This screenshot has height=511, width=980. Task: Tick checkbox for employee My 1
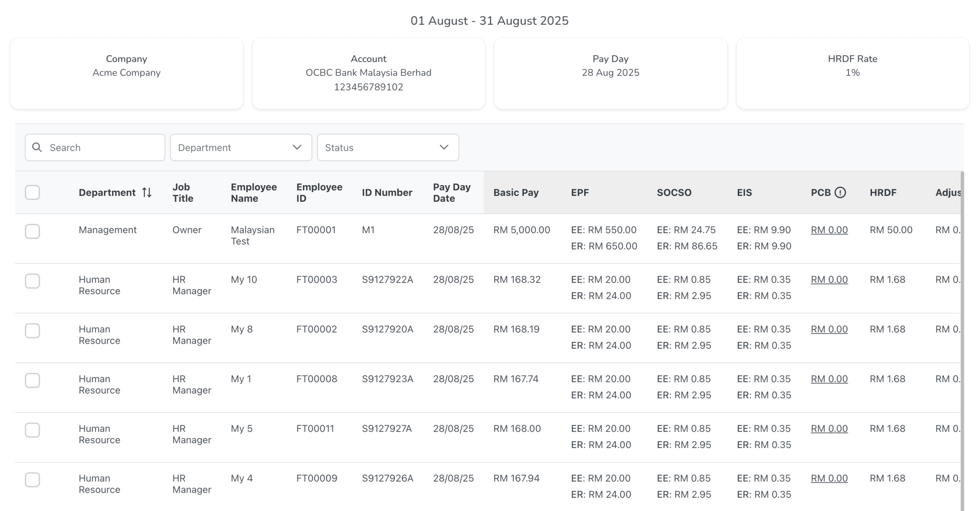33,380
